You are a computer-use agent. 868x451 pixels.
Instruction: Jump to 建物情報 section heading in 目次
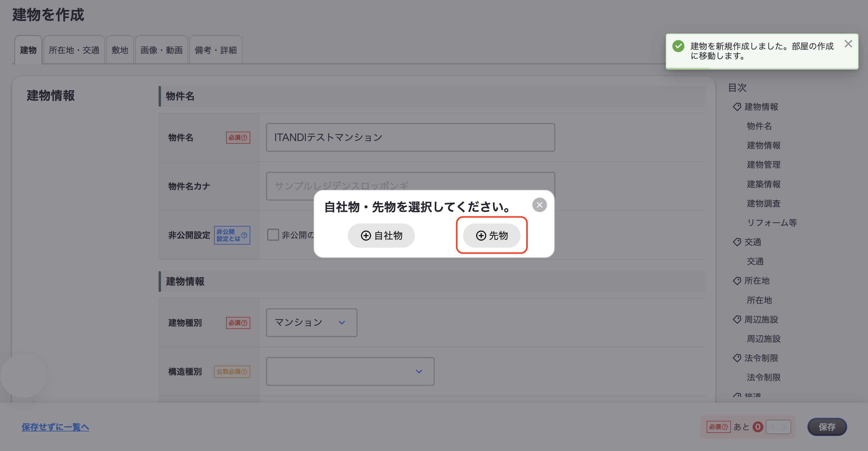point(761,107)
